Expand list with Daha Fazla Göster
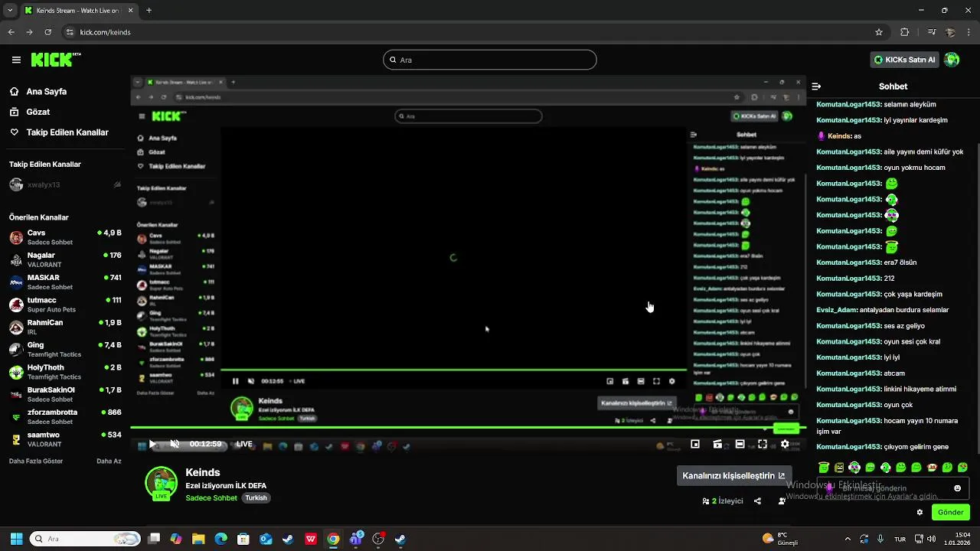Image resolution: width=980 pixels, height=551 pixels. click(x=36, y=461)
